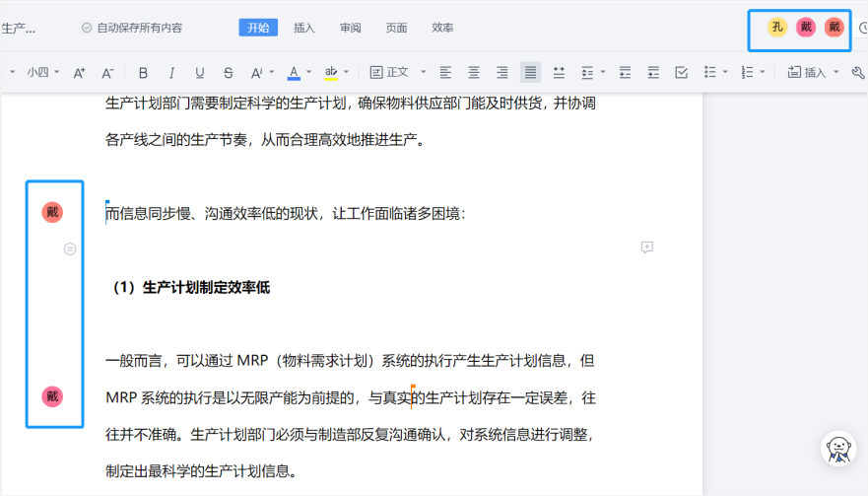Increase paragraph indent

pyautogui.click(x=653, y=73)
